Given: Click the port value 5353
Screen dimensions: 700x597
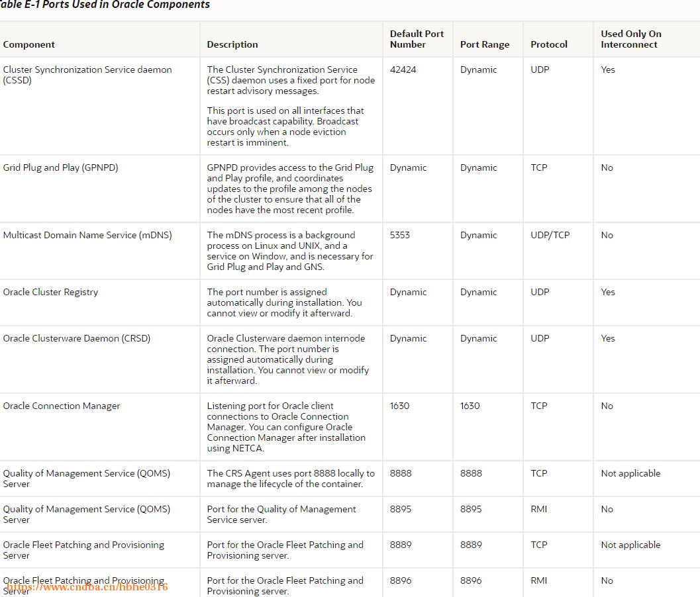Looking at the screenshot, I should (x=399, y=235).
